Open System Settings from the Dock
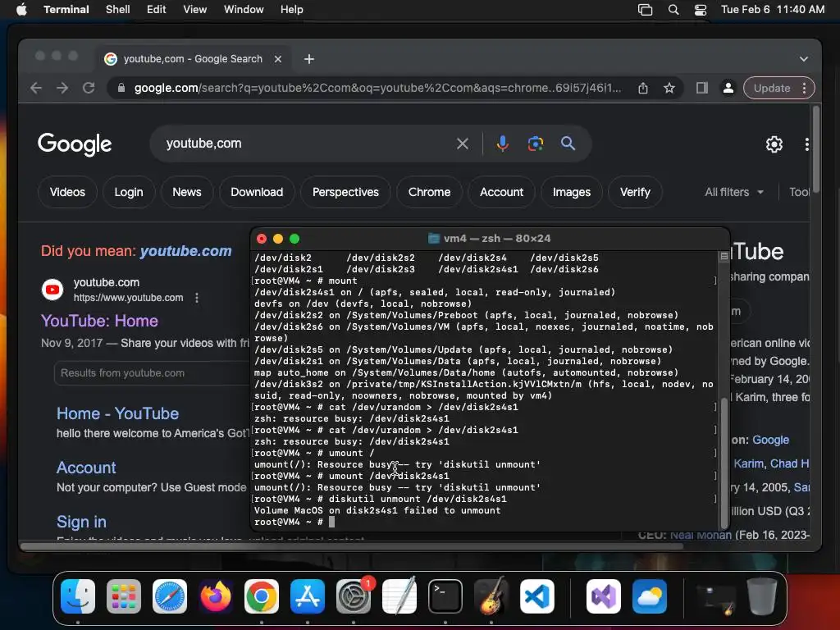Screen dimensions: 840x630 click(x=354, y=596)
